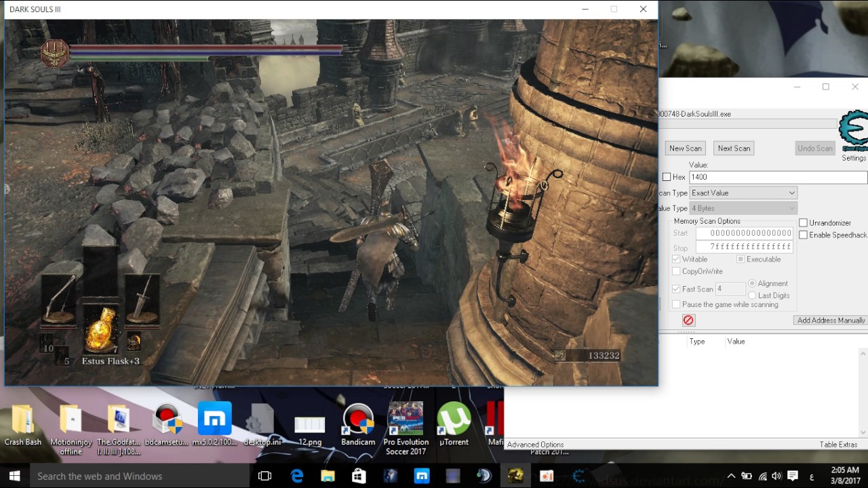868x488 pixels.
Task: Enable the CopyOnWrite checkbox
Action: pos(676,271)
